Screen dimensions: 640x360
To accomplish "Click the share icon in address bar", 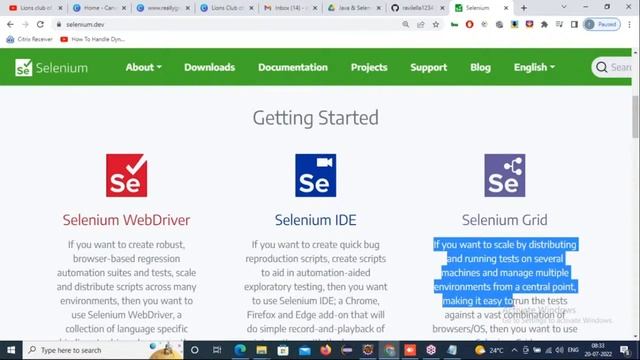I will [x=421, y=24].
